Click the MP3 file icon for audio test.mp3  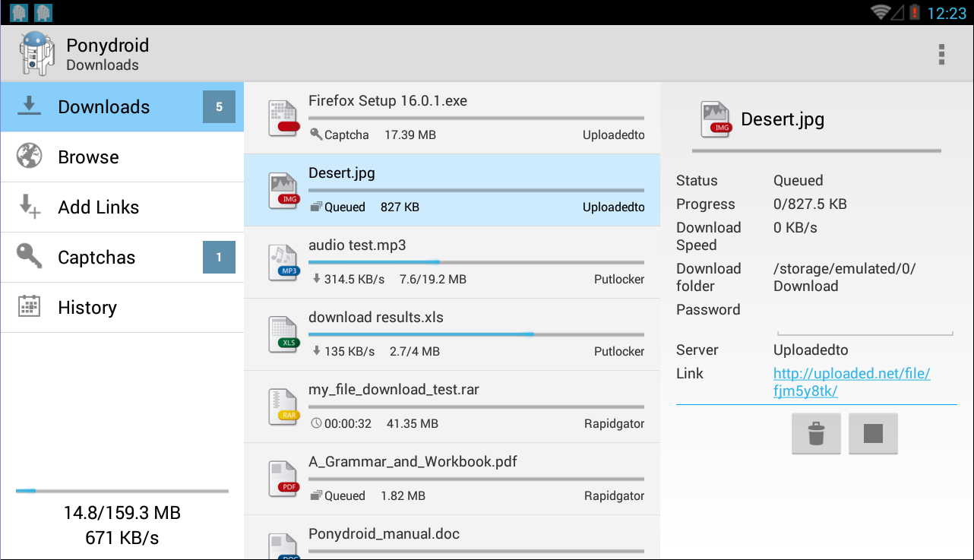(x=285, y=263)
